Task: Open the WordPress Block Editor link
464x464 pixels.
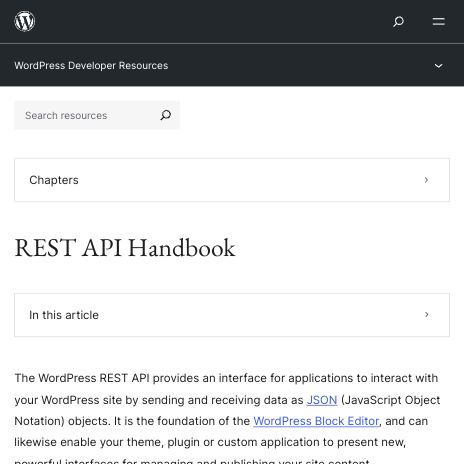Action: (316, 421)
